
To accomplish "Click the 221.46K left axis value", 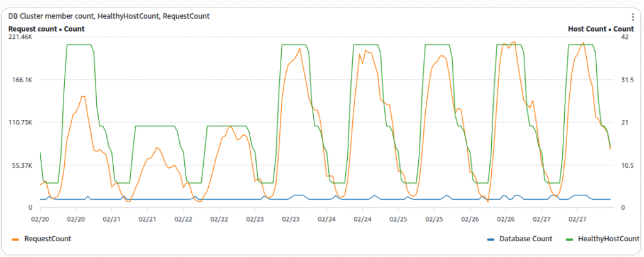I will (x=21, y=37).
